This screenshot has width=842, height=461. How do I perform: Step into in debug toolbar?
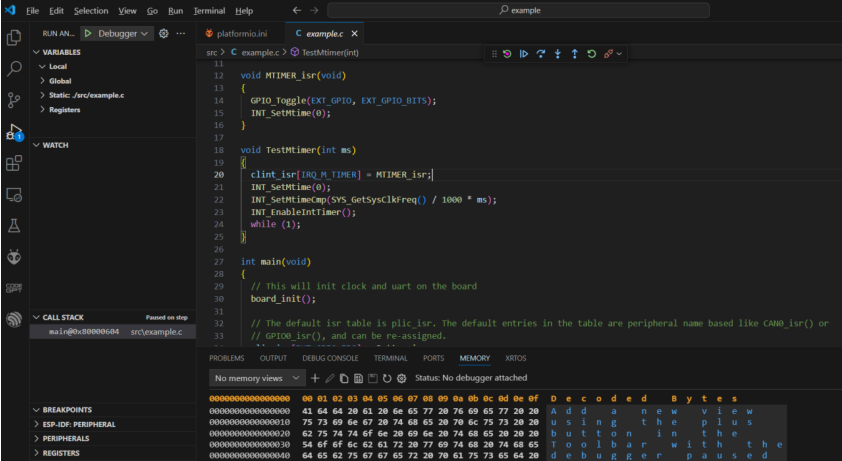click(x=557, y=54)
